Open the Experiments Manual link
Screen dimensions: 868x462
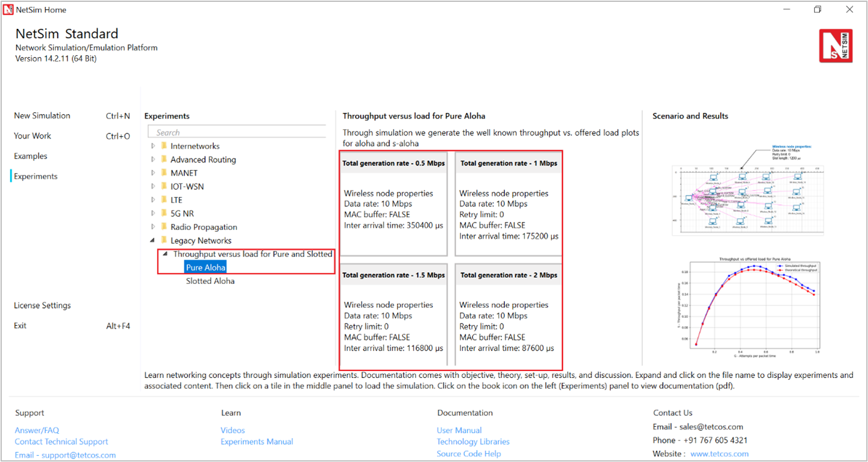[257, 441]
